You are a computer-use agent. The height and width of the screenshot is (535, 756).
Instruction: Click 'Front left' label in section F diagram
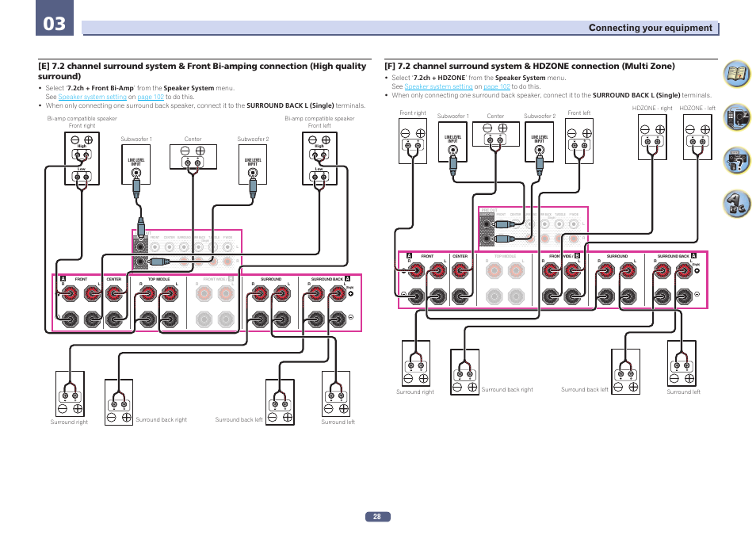[579, 113]
